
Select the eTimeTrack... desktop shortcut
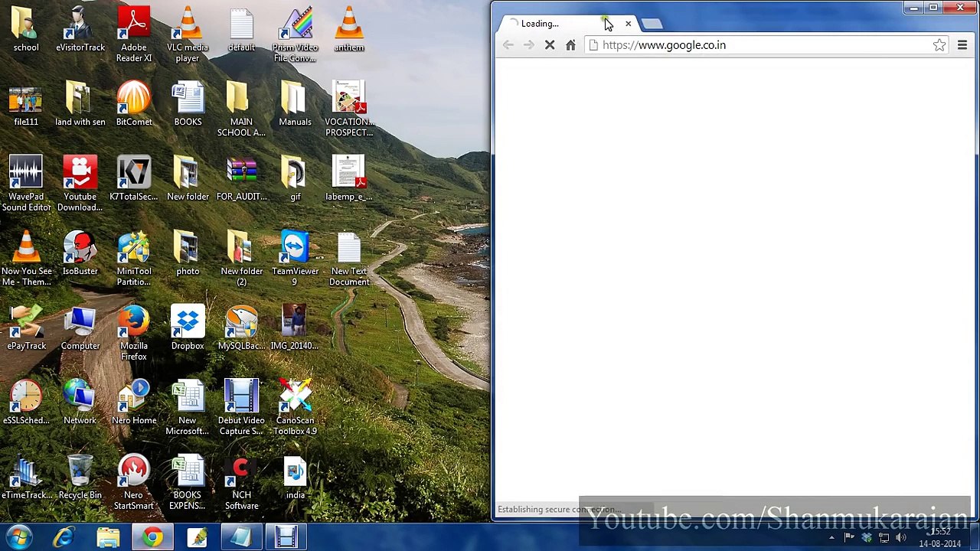(26, 477)
